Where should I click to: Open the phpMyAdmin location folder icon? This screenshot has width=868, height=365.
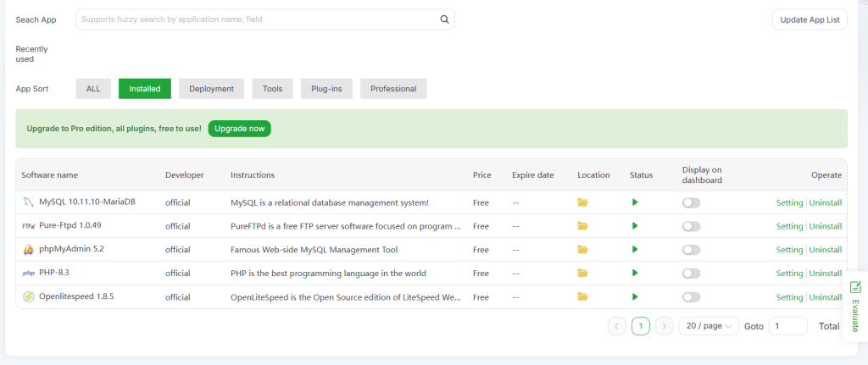[582, 250]
